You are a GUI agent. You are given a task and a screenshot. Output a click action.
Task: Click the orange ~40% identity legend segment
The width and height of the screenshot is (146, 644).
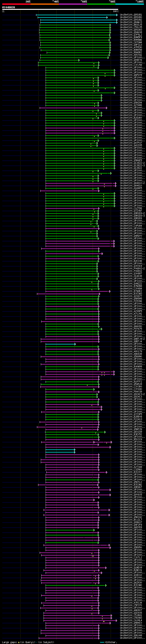(x=45, y=4)
